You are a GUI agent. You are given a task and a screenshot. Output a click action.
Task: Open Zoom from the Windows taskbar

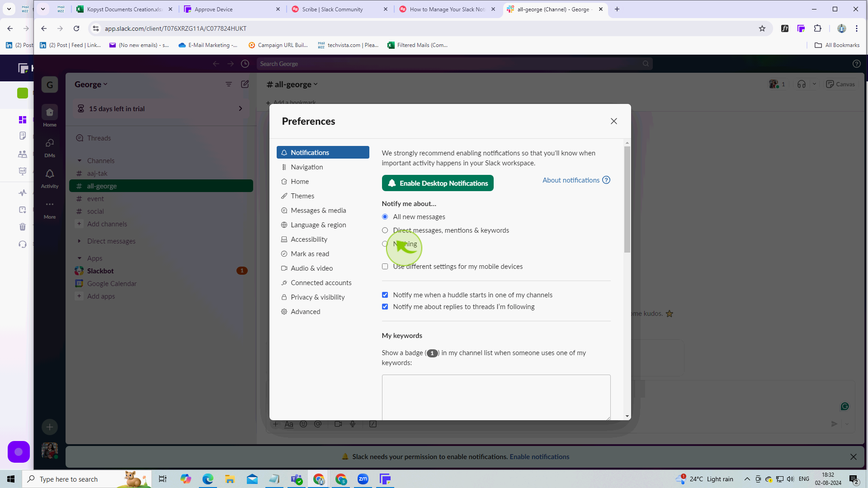pos(363,479)
